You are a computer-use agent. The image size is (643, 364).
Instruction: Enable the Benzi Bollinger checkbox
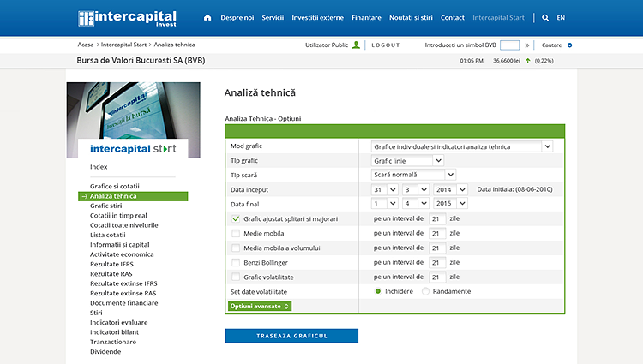coord(236,262)
